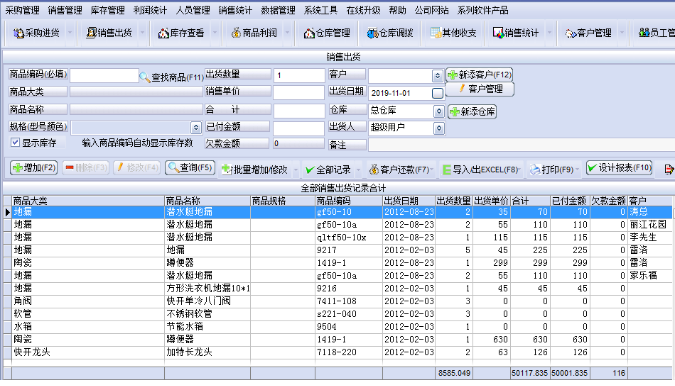Toggle the 出货日期 checkbox

[437, 93]
